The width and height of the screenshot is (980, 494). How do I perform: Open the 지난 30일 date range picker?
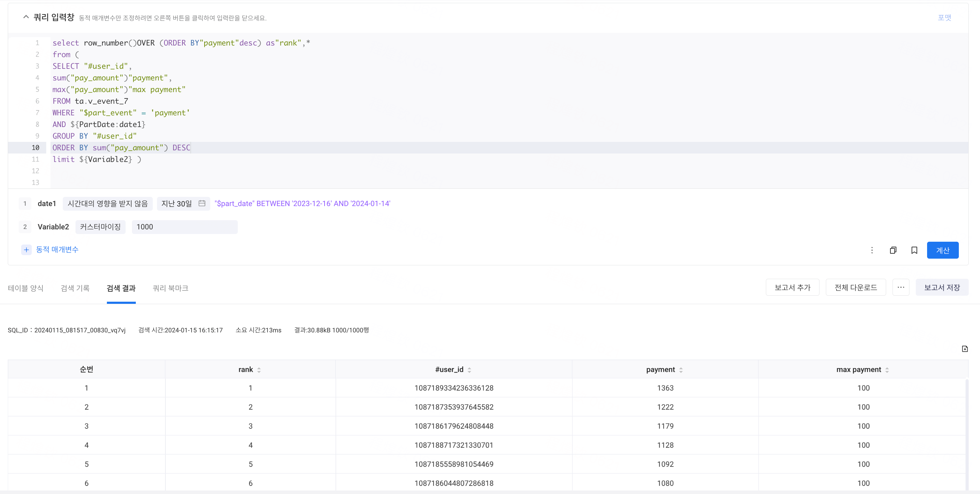(183, 204)
